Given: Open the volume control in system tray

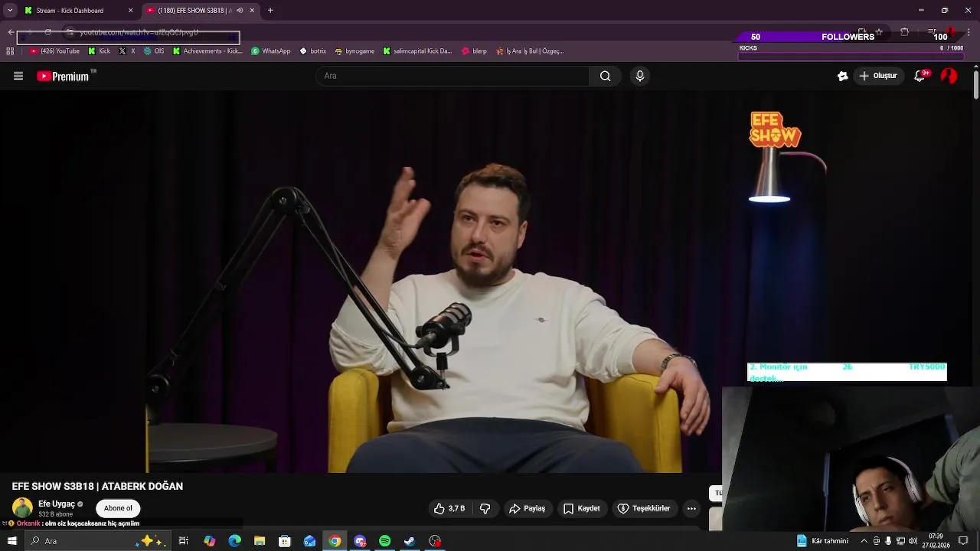Looking at the screenshot, I should point(913,541).
